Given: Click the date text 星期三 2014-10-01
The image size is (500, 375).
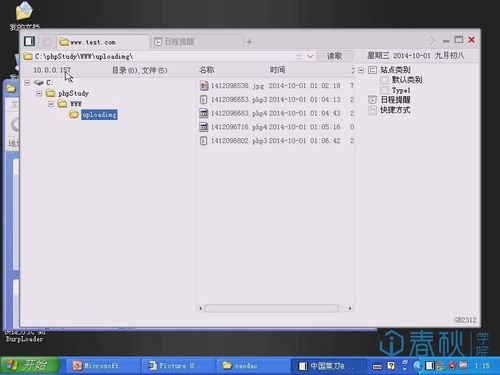Looking at the screenshot, I should [x=399, y=55].
